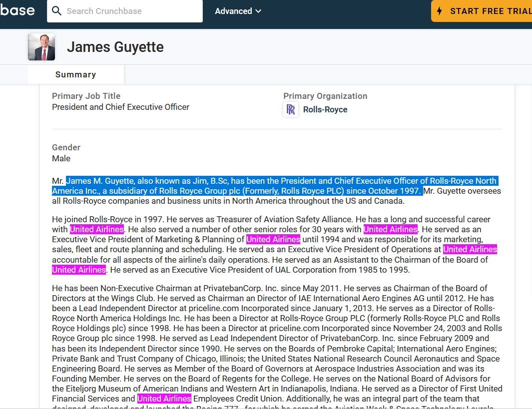This screenshot has width=532, height=409.
Task: Click the search magnifier icon
Action: point(56,11)
